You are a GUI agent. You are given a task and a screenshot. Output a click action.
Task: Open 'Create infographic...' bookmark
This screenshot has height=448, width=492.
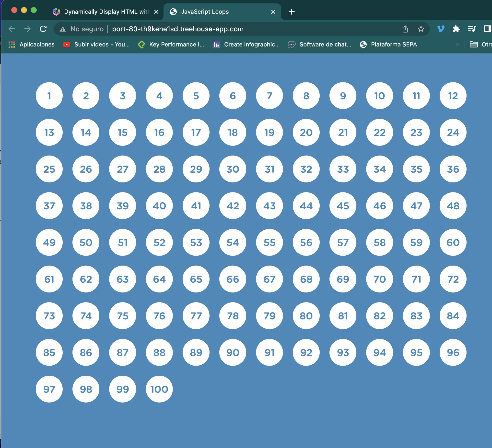(246, 45)
